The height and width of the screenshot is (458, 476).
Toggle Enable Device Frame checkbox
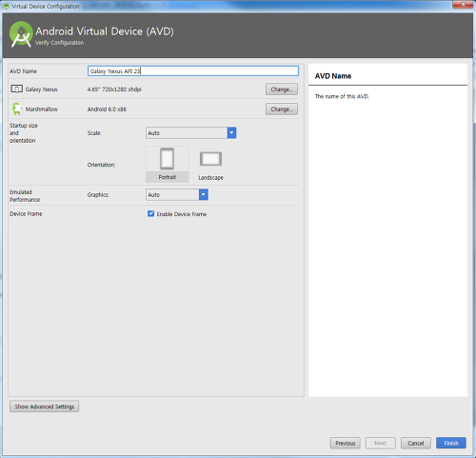coord(151,213)
